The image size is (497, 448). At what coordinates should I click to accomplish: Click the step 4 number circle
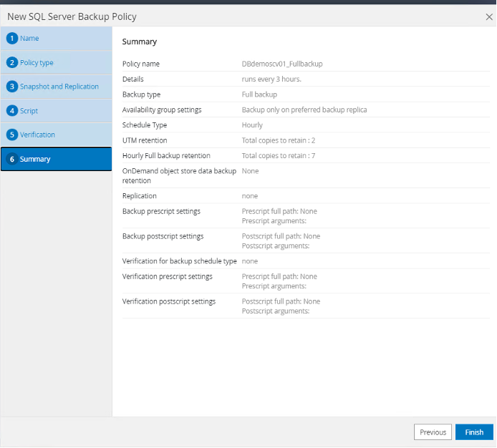(x=12, y=111)
